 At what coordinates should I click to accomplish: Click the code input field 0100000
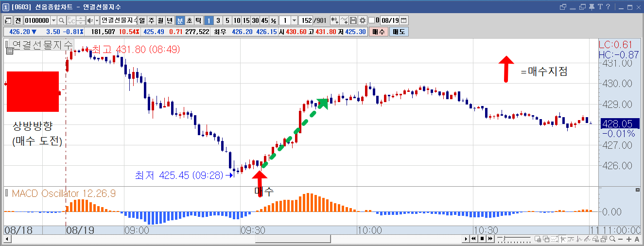pos(37,20)
